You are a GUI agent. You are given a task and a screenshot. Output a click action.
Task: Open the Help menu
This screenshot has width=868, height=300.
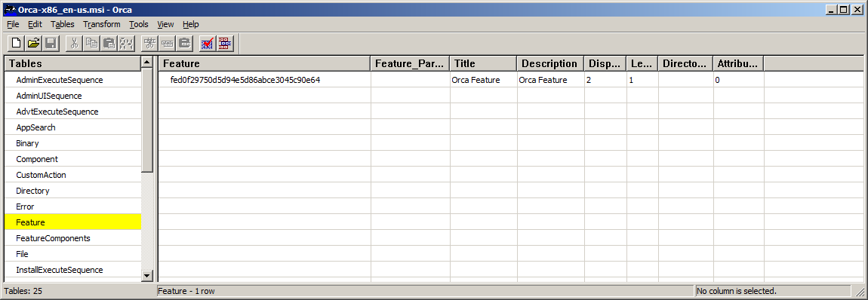[x=190, y=24]
